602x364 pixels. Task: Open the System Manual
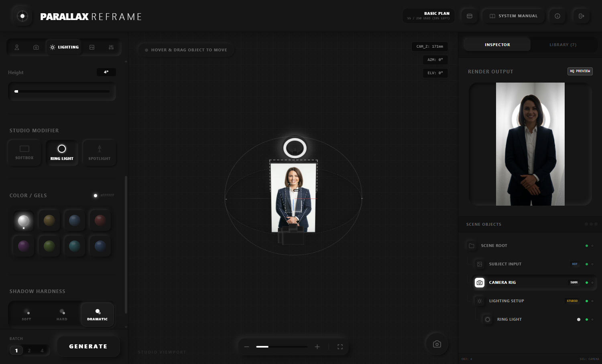[513, 16]
